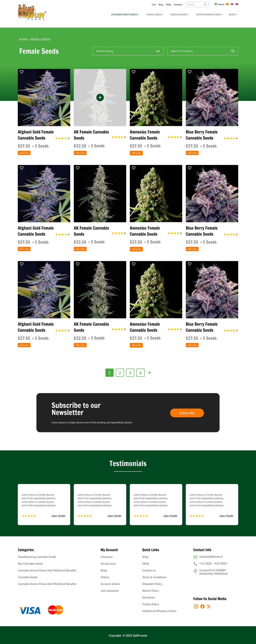Expand the Female Seeds navigation menu
256x644 pixels.
[155, 14]
